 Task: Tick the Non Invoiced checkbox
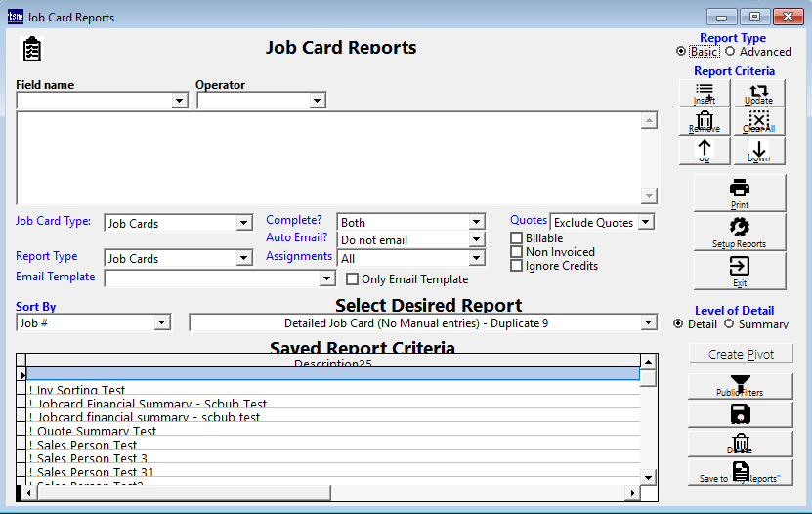(x=517, y=252)
